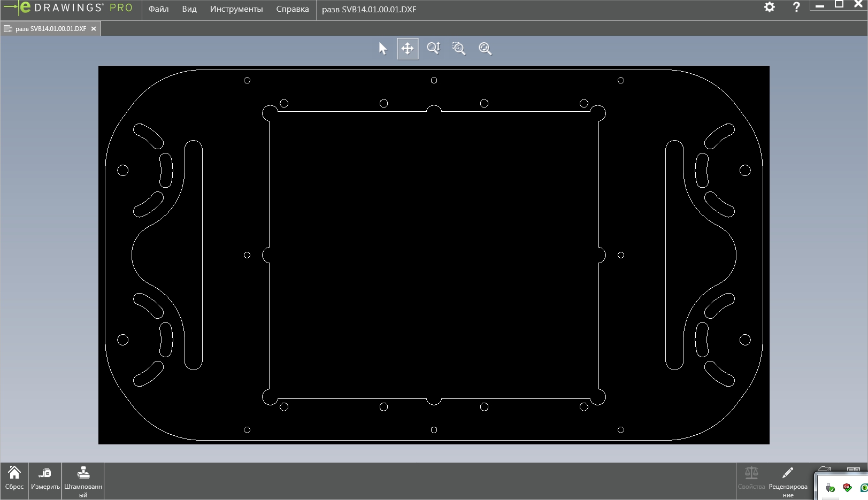The height and width of the screenshot is (500, 868).
Task: Click the Zoom to Fit tool
Action: [x=485, y=49]
